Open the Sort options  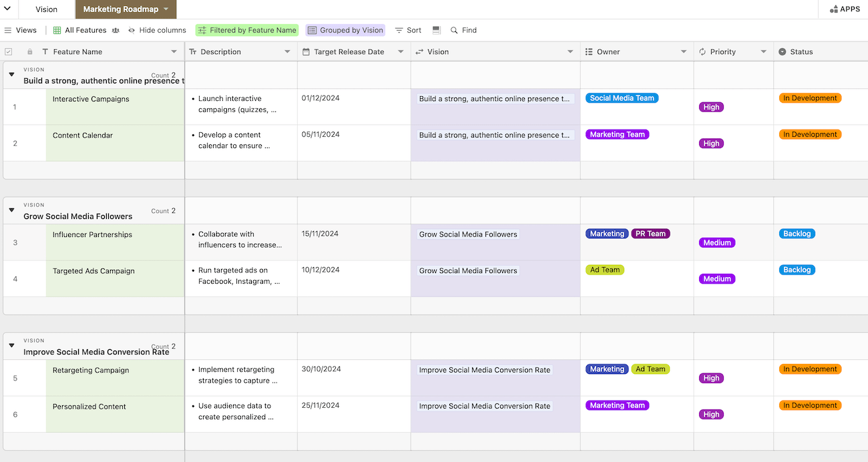pyautogui.click(x=408, y=30)
